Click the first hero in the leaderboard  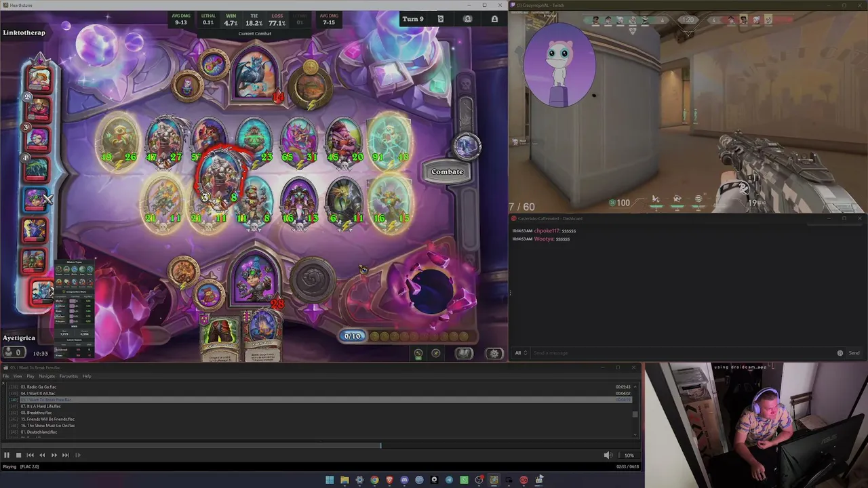(39, 78)
